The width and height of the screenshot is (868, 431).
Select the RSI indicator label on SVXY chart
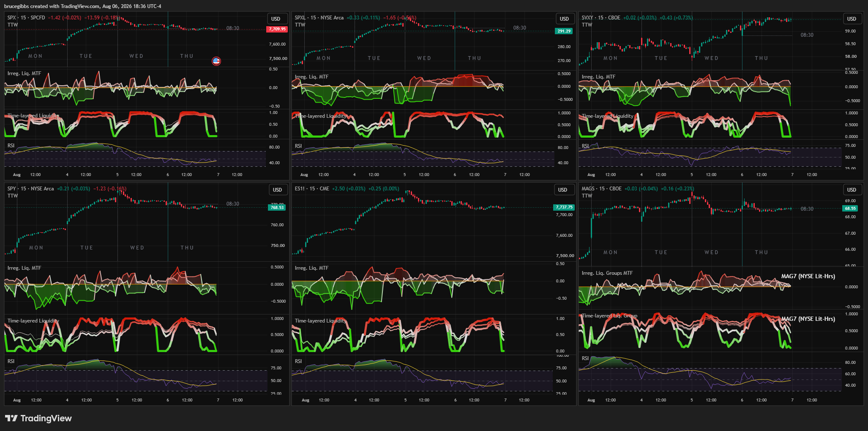585,146
